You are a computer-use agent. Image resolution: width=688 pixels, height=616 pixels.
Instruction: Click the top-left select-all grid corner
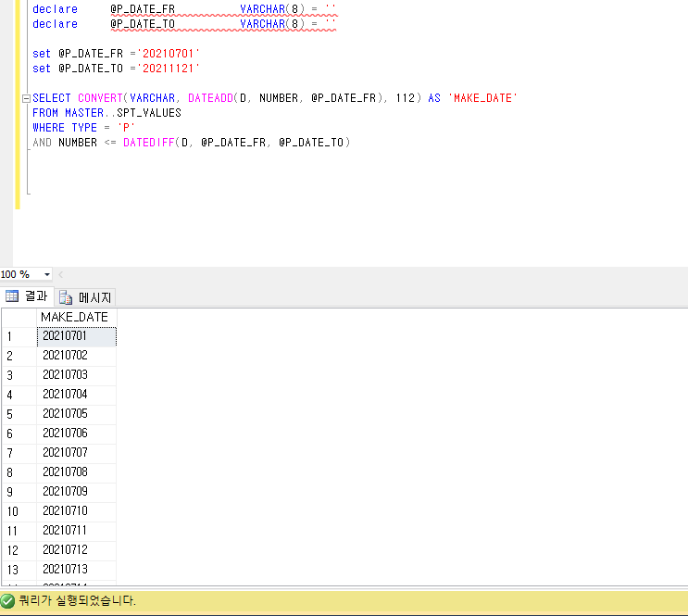coord(19,317)
